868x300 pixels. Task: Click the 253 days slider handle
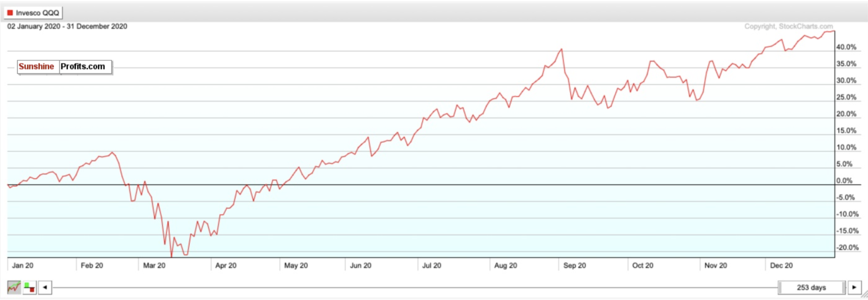coord(811,287)
